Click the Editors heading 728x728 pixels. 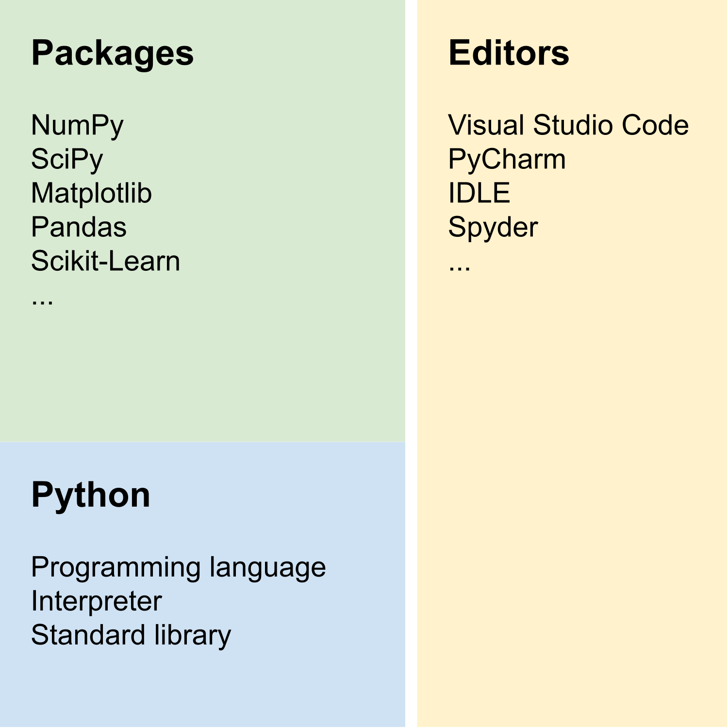pos(509,53)
